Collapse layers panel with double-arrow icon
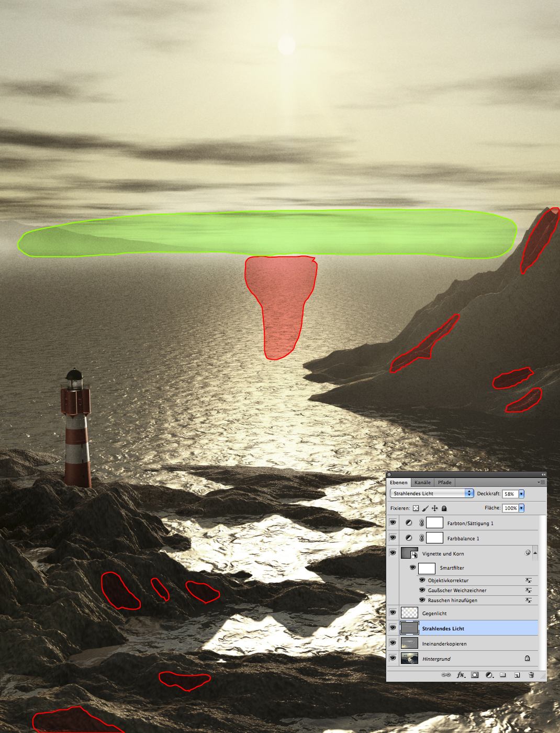Viewport: 560px width, 733px height. pyautogui.click(x=543, y=474)
